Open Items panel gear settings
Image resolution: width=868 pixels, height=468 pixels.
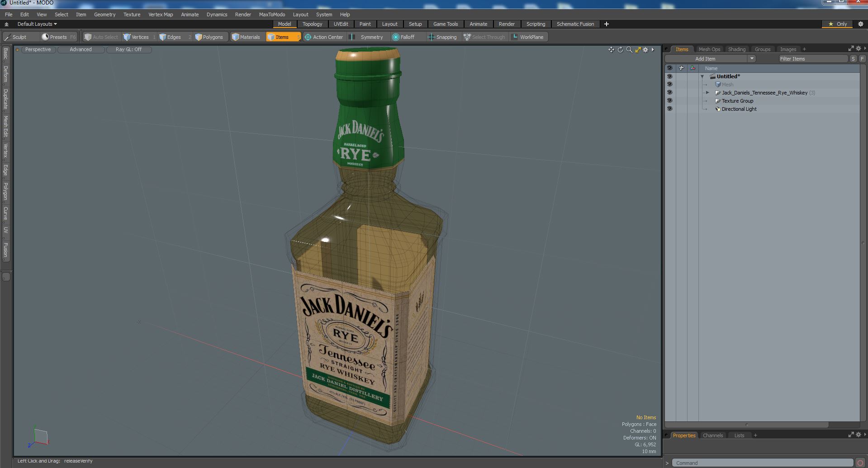pos(858,48)
